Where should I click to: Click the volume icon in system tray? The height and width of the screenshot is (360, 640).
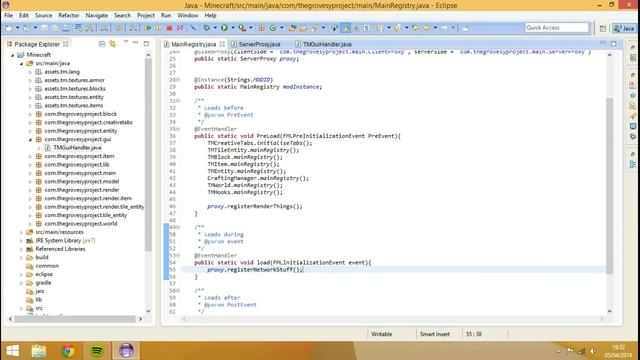click(x=592, y=351)
